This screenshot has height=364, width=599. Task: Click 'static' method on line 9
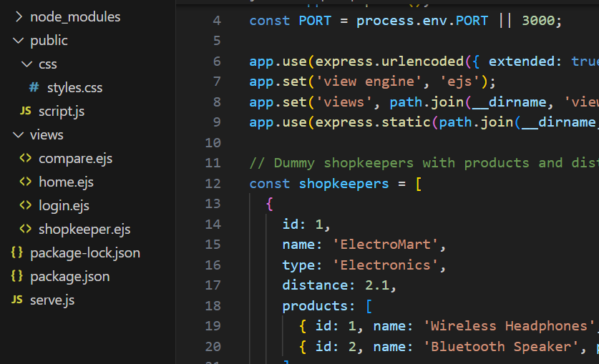point(406,122)
